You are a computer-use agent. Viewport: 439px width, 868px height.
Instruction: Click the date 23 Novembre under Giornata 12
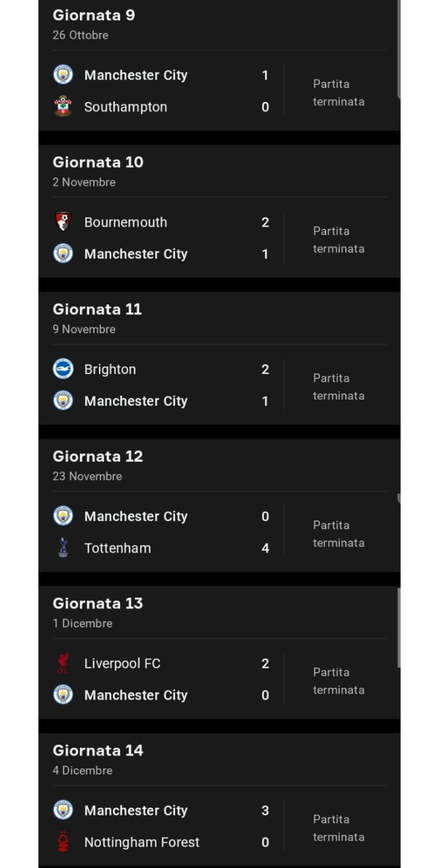(x=87, y=476)
